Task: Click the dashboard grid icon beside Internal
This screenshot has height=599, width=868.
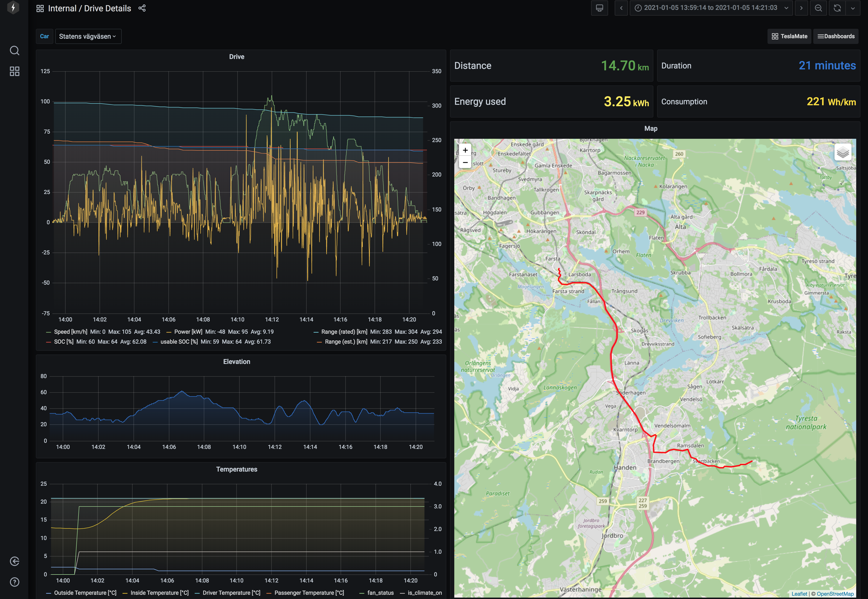Action: point(40,8)
